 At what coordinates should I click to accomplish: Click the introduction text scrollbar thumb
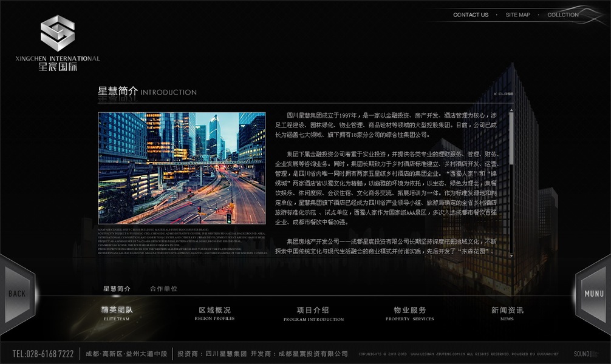coord(511,138)
